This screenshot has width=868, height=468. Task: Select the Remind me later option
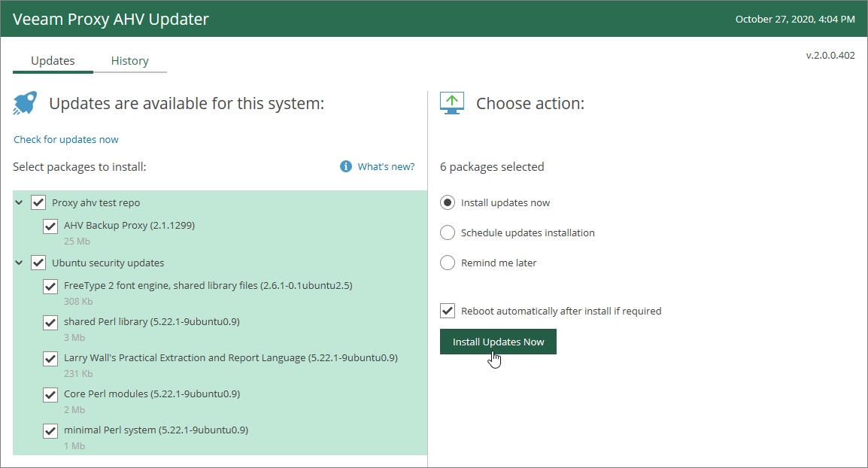[x=448, y=263]
